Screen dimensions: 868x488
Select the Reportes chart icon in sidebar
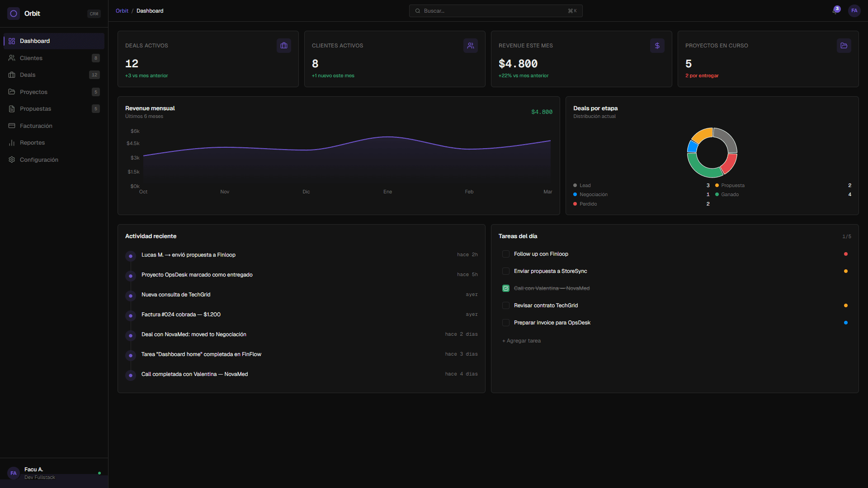12,143
